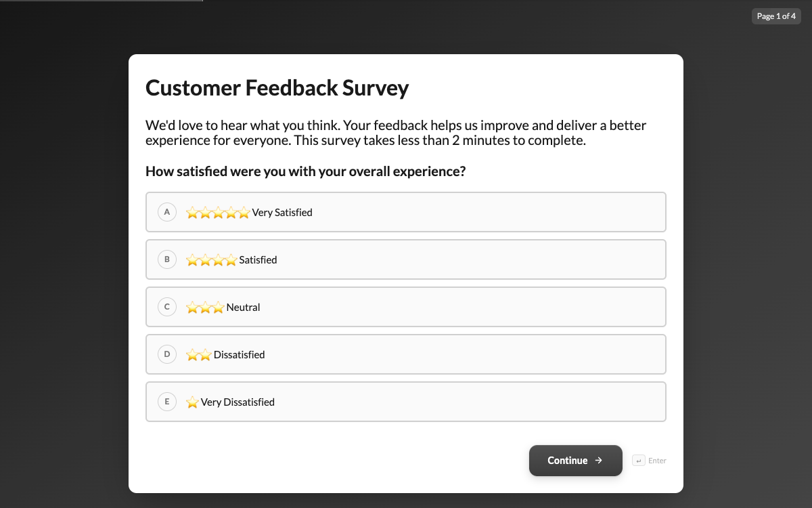Click the Continue button
Viewport: 812px width, 508px height.
(x=576, y=461)
